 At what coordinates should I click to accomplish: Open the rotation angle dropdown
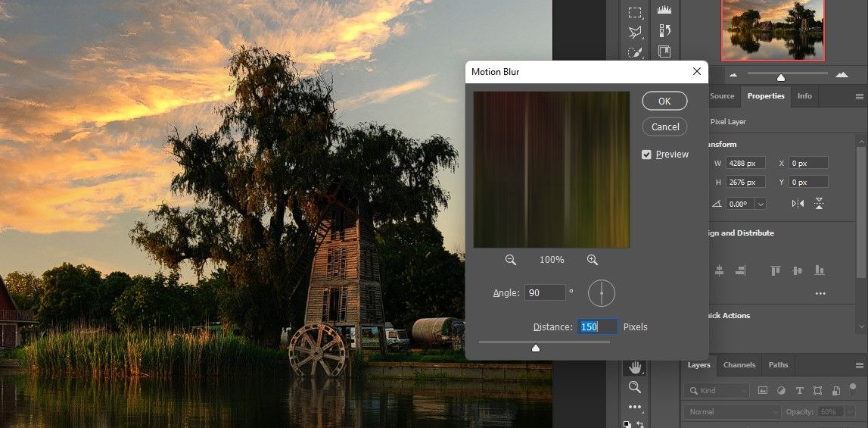(x=761, y=204)
